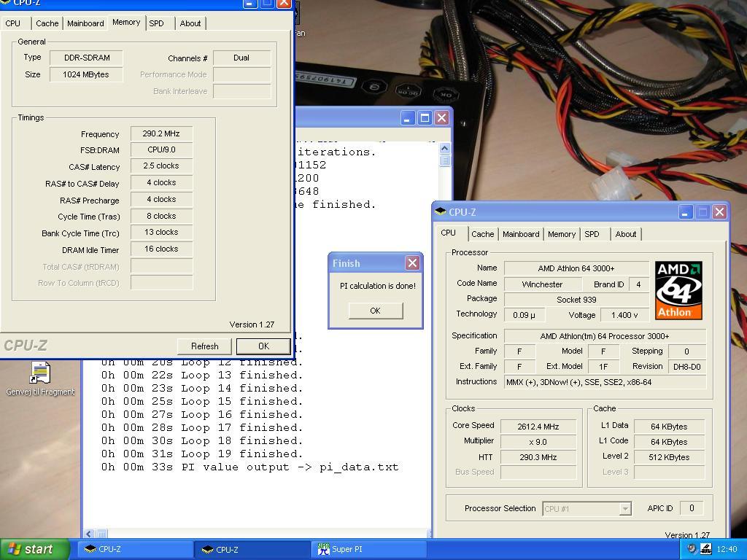This screenshot has width=747, height=560.
Task: Click Refresh in the upper-left CPU-Z window
Action: click(x=205, y=346)
